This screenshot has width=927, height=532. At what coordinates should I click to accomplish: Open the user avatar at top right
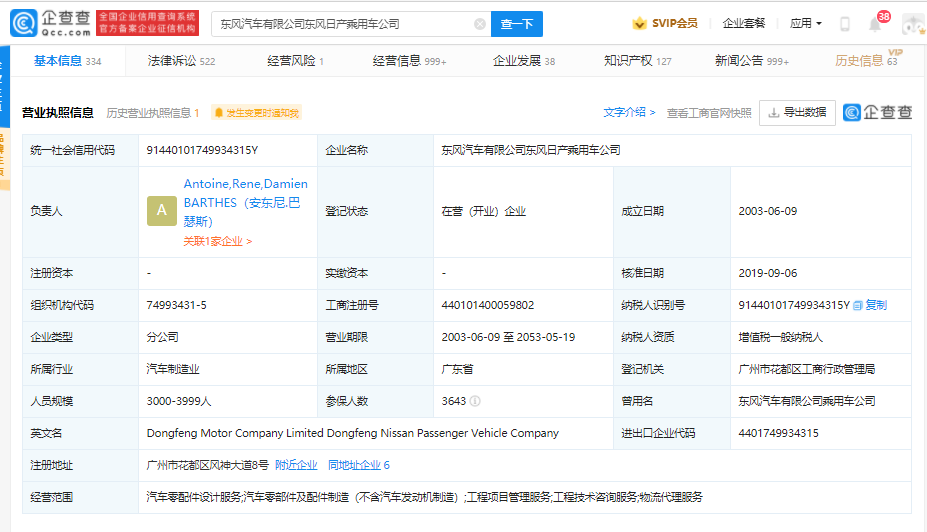(914, 24)
